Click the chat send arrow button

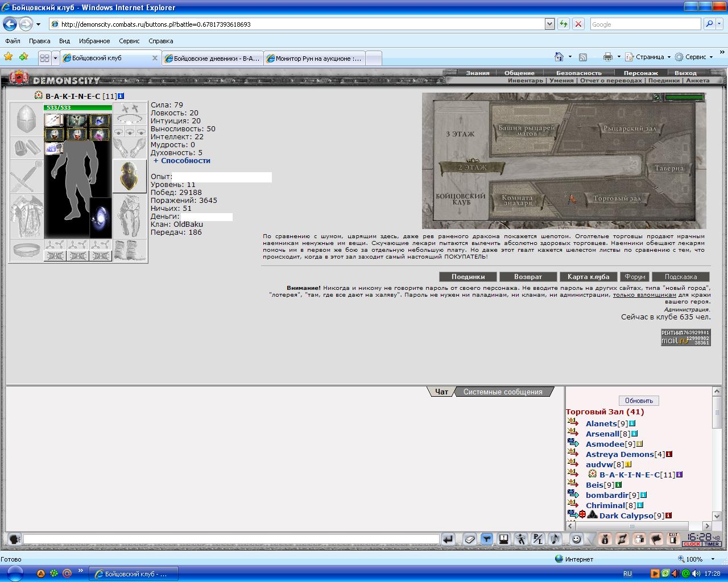pyautogui.click(x=448, y=539)
